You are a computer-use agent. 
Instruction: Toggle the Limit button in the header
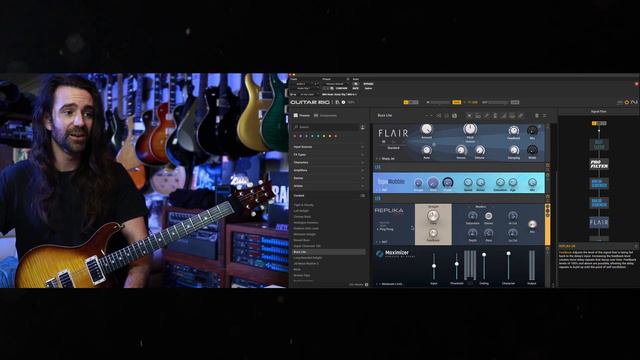515,102
